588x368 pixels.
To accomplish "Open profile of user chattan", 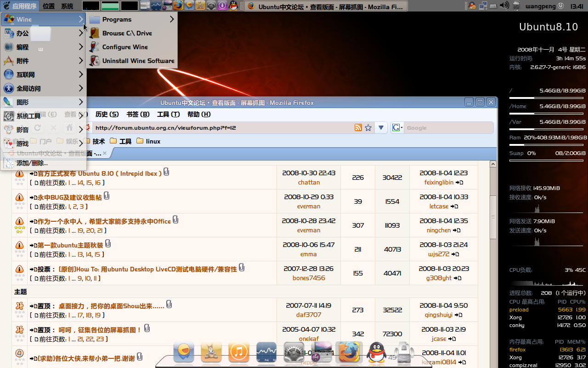I will coord(309,182).
